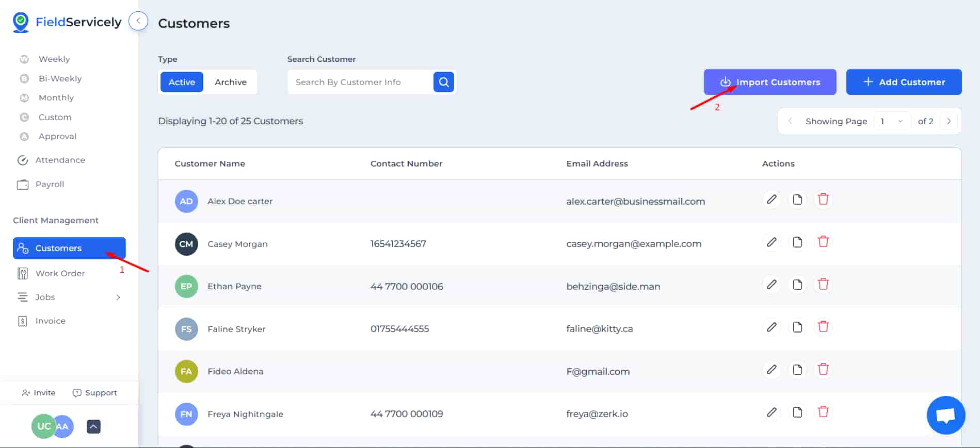This screenshot has height=448, width=980.
Task: Click the FieldServicely logo
Action: tap(67, 22)
